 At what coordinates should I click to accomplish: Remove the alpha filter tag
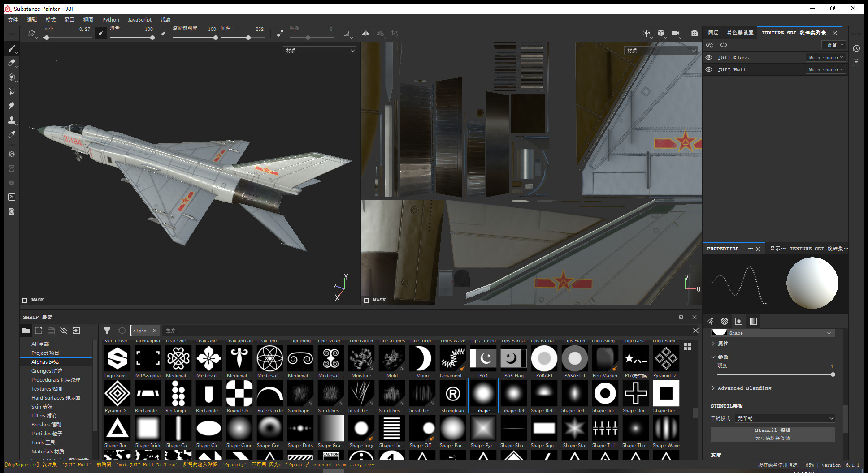155,331
